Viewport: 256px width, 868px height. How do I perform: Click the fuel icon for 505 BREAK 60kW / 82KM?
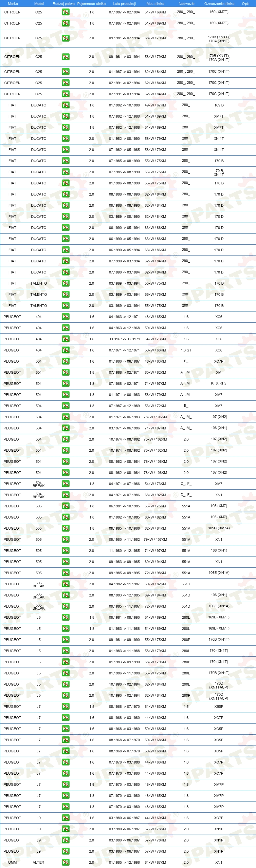66,584
